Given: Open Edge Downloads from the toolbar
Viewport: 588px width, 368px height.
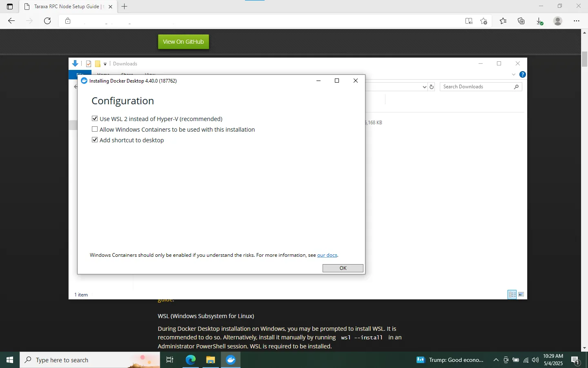Looking at the screenshot, I should [x=540, y=21].
